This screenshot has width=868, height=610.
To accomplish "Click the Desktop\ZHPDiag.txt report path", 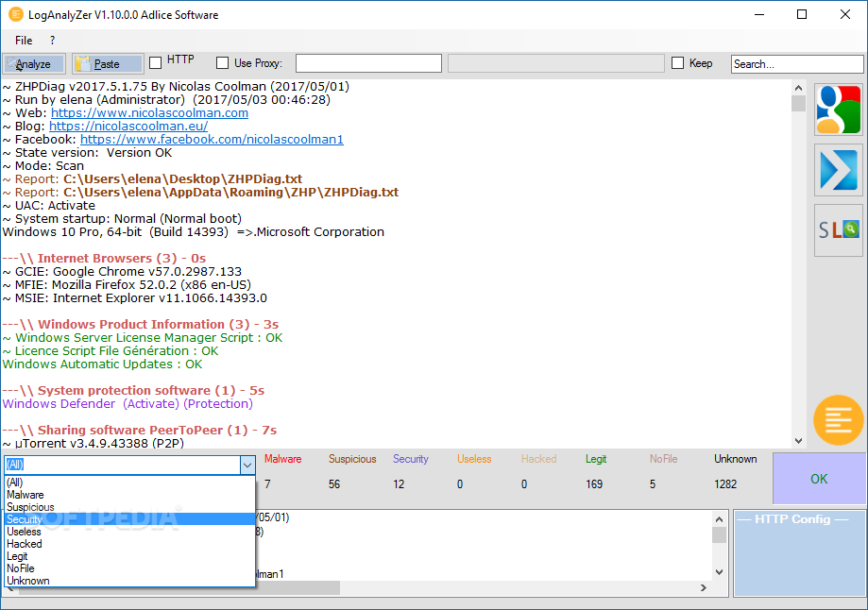I will (x=182, y=179).
